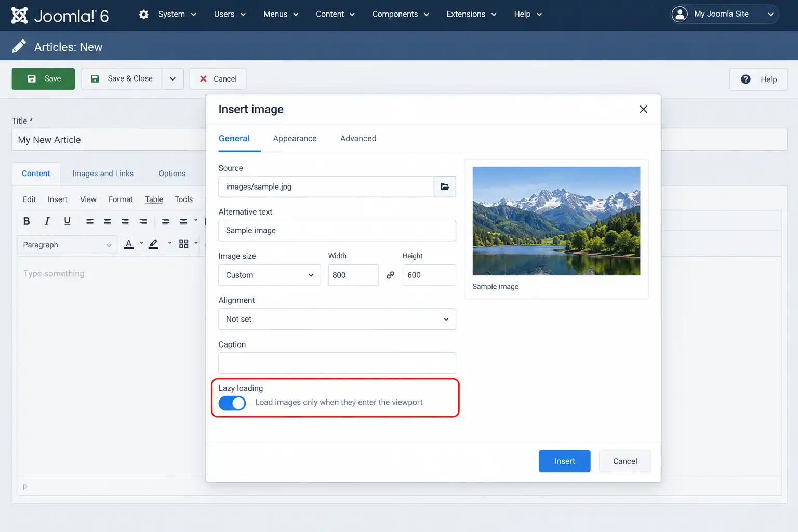Click the Height field showing 600
798x532 pixels.
(429, 275)
